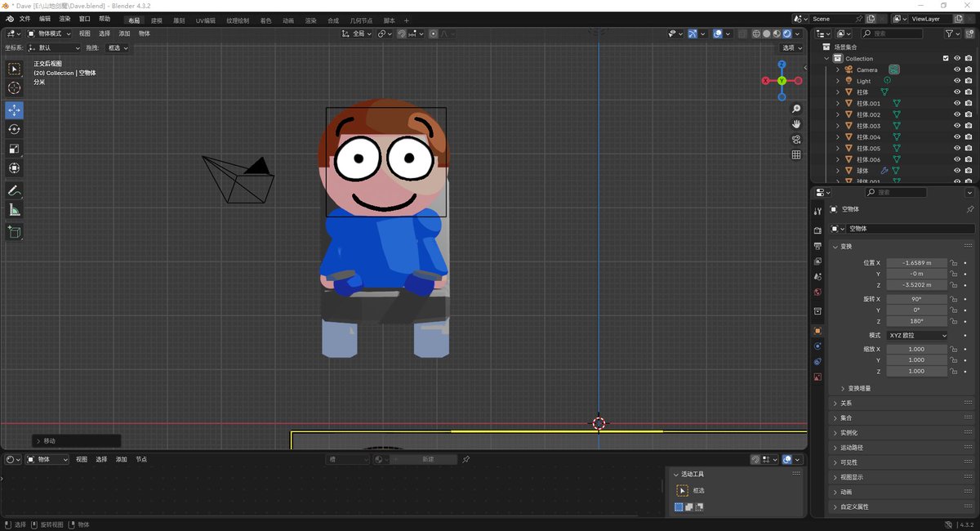Select the Rotate tool

[14, 130]
